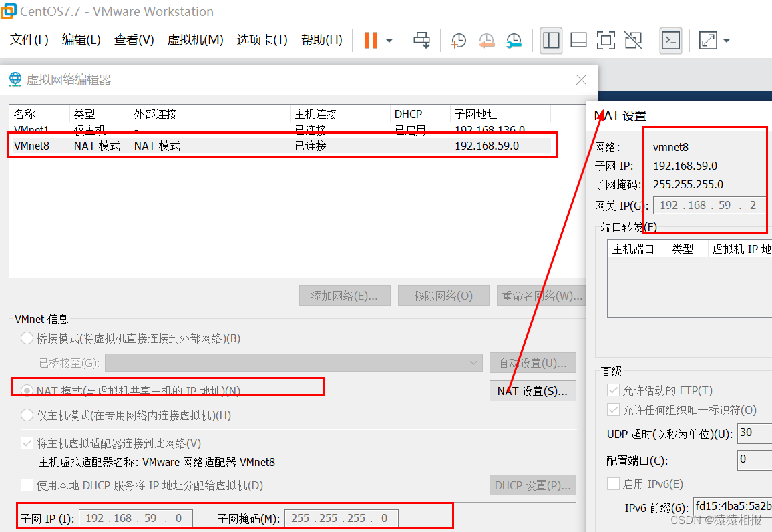Take a snapshot using the clock-plus icon

(x=458, y=40)
